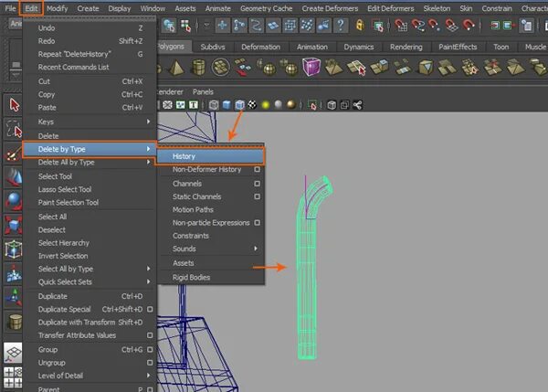This screenshot has height=392, width=548.
Task: Toggle make selected object live magnet
Action: pos(469,26)
